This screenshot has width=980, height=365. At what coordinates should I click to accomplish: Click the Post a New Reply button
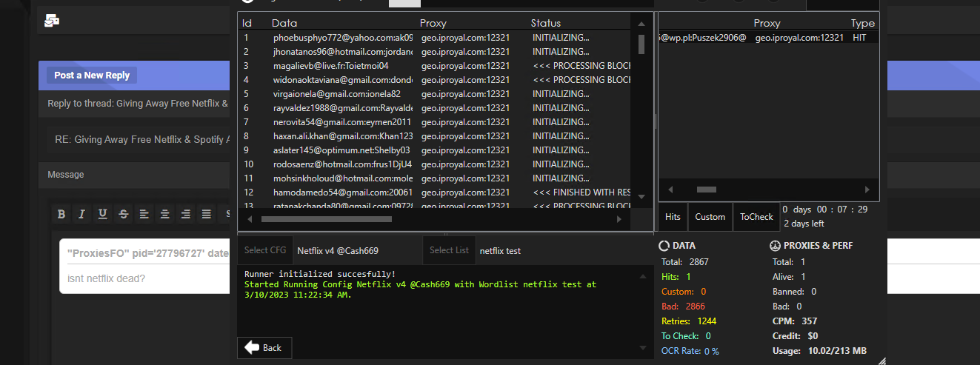tap(92, 75)
